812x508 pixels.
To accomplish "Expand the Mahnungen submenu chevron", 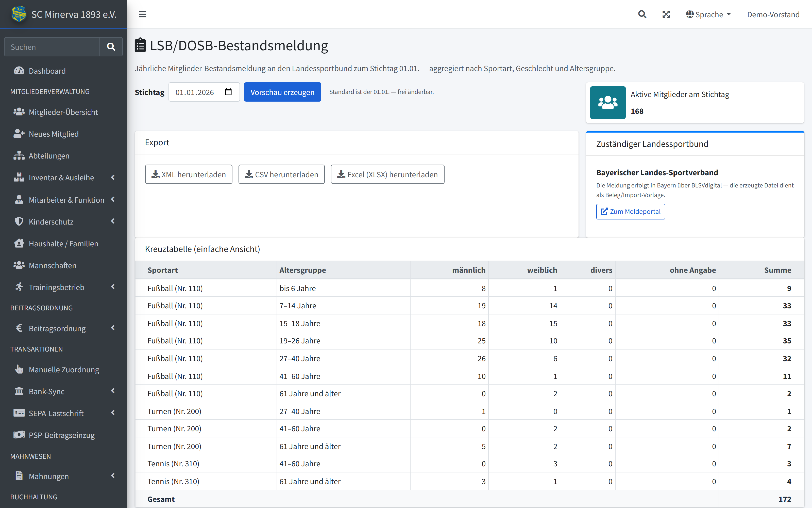I will (x=113, y=476).
